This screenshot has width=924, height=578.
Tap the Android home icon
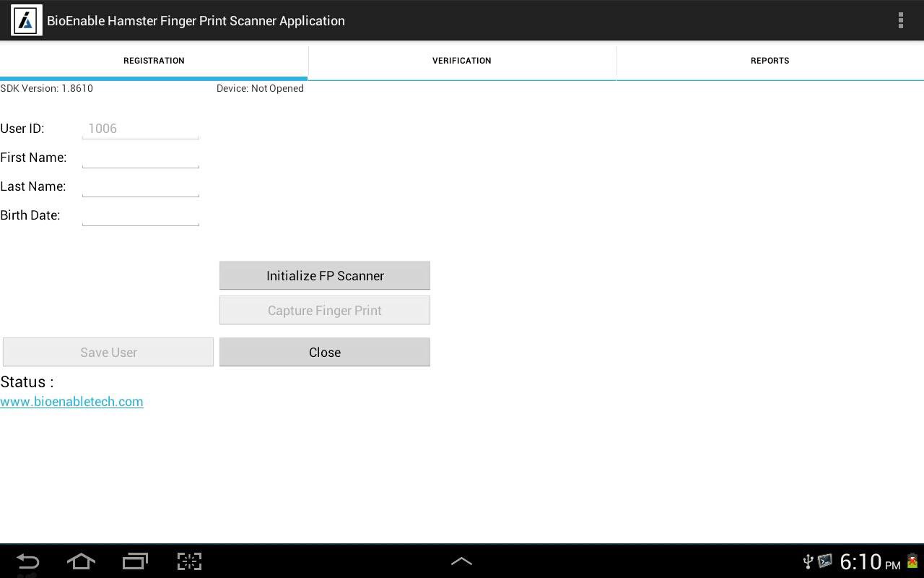point(81,561)
